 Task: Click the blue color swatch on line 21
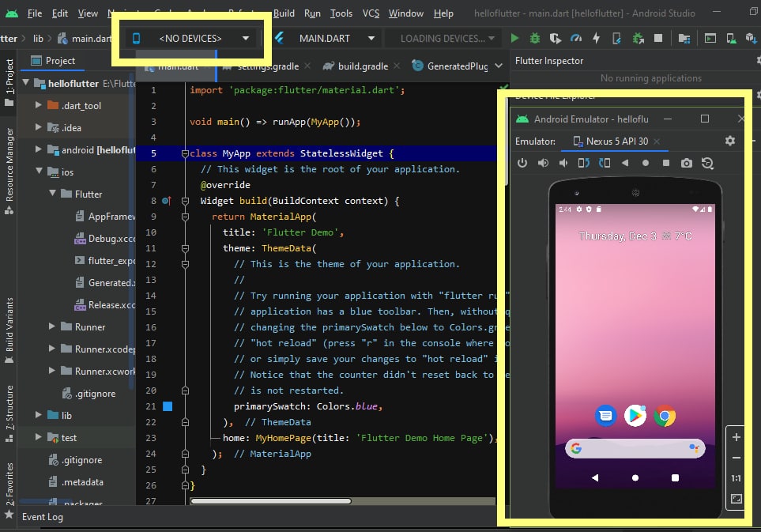(x=168, y=406)
